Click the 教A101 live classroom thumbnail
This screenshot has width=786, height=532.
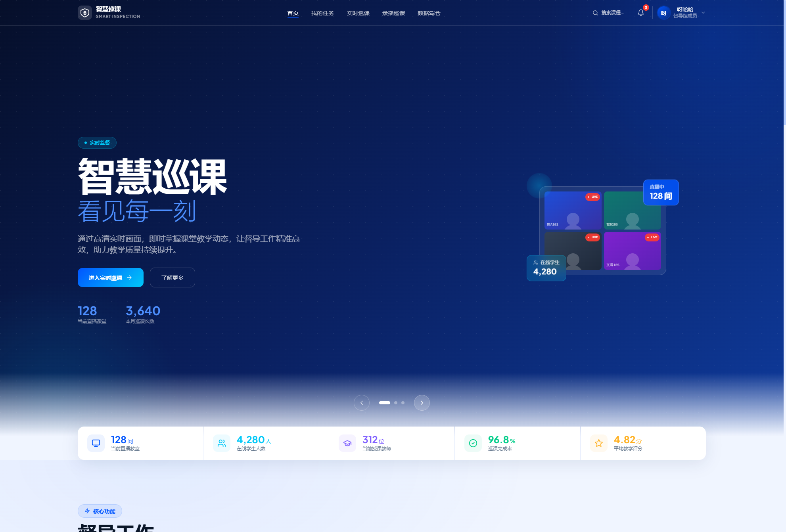[x=572, y=211]
